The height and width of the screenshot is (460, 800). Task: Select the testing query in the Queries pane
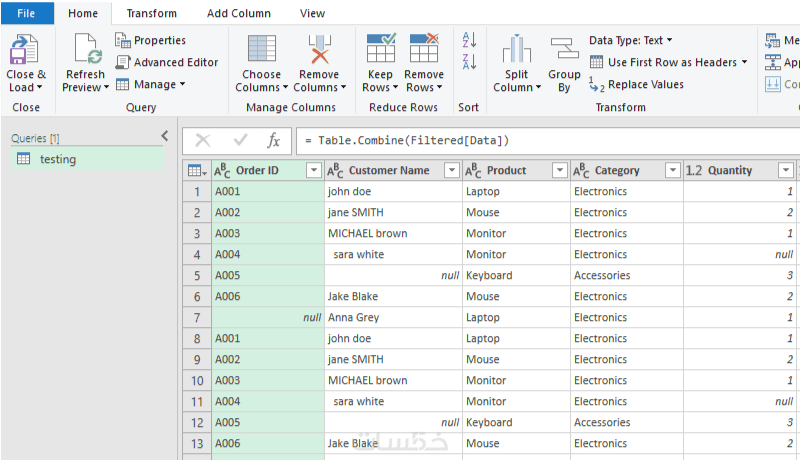pyautogui.click(x=57, y=159)
